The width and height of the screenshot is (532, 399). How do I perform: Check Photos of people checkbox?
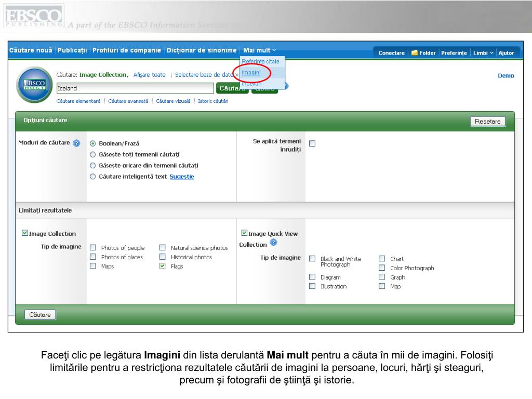click(92, 247)
